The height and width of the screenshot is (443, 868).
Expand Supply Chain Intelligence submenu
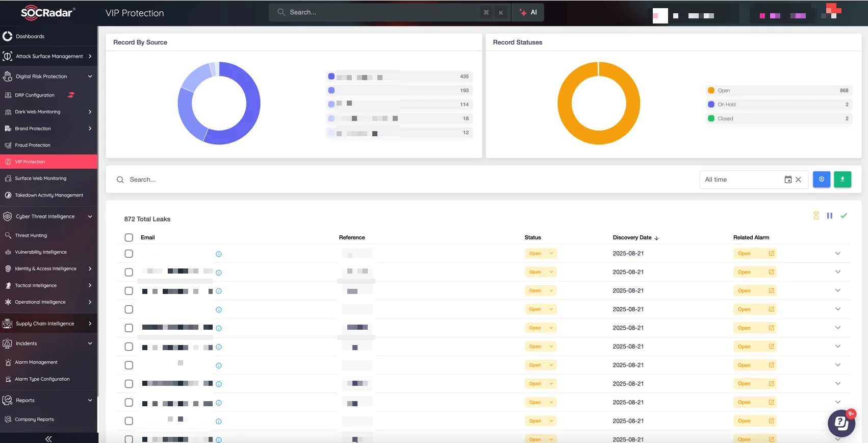pos(90,324)
